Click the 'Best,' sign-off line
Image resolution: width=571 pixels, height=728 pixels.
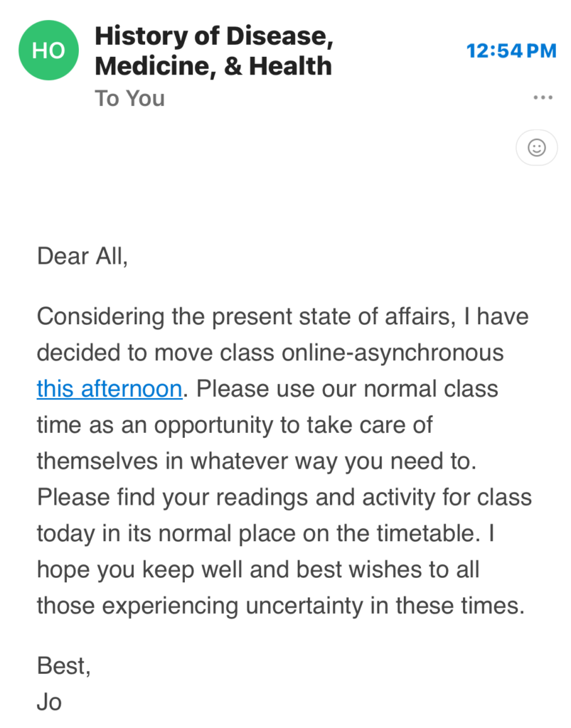[x=64, y=665]
